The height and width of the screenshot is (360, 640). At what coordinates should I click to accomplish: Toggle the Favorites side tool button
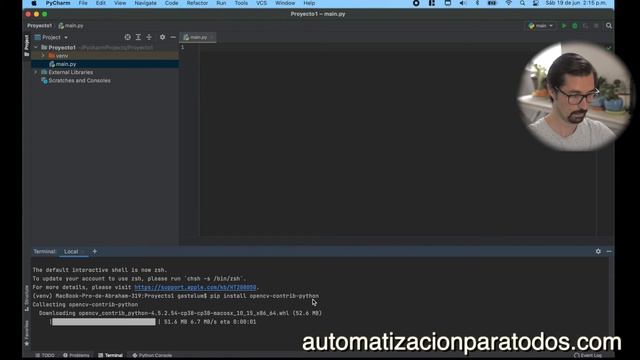click(27, 332)
